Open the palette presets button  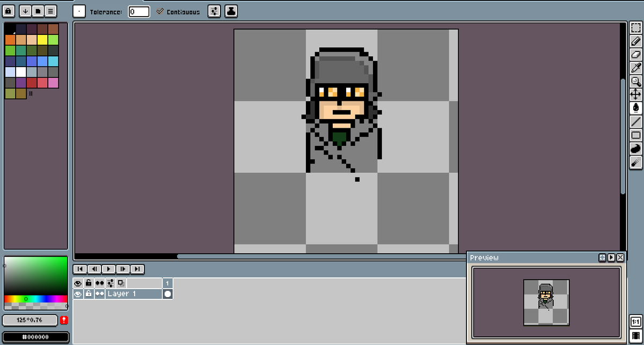click(x=38, y=11)
